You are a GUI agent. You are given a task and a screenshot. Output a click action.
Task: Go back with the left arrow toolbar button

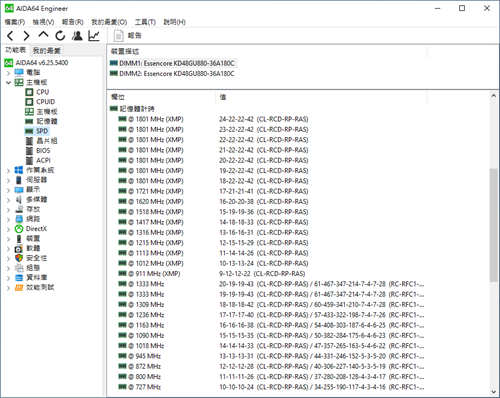click(10, 35)
